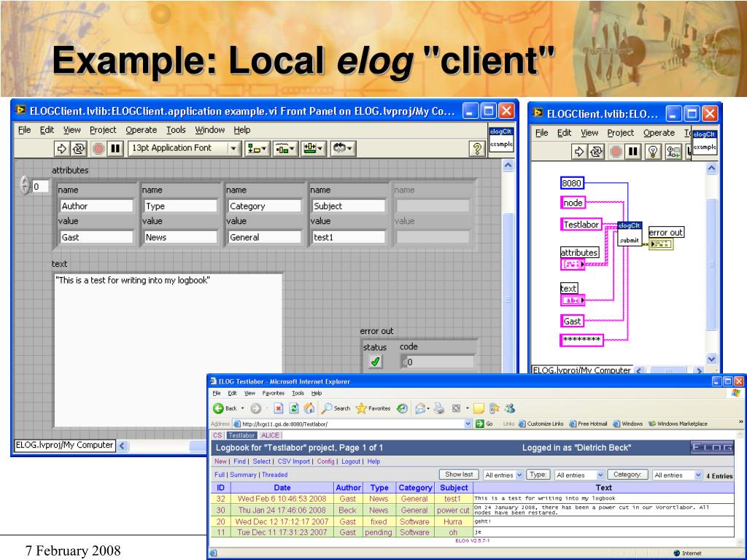The image size is (747, 560).
Task: Click the Internet Explorer Home icon
Action: [309, 408]
